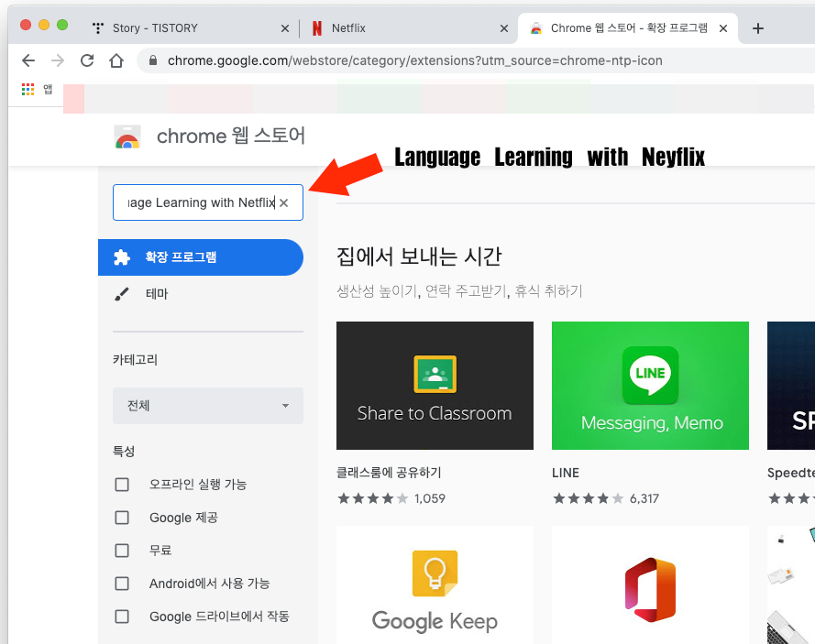Check Android에서 사용 가능 checkbox
Image resolution: width=815 pixels, height=644 pixels.
[122, 584]
